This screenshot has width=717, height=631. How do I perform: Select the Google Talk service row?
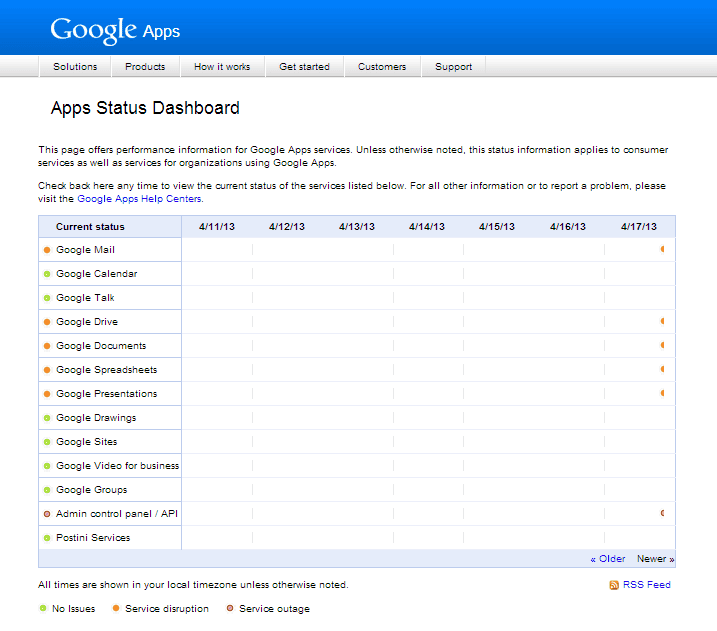click(85, 298)
